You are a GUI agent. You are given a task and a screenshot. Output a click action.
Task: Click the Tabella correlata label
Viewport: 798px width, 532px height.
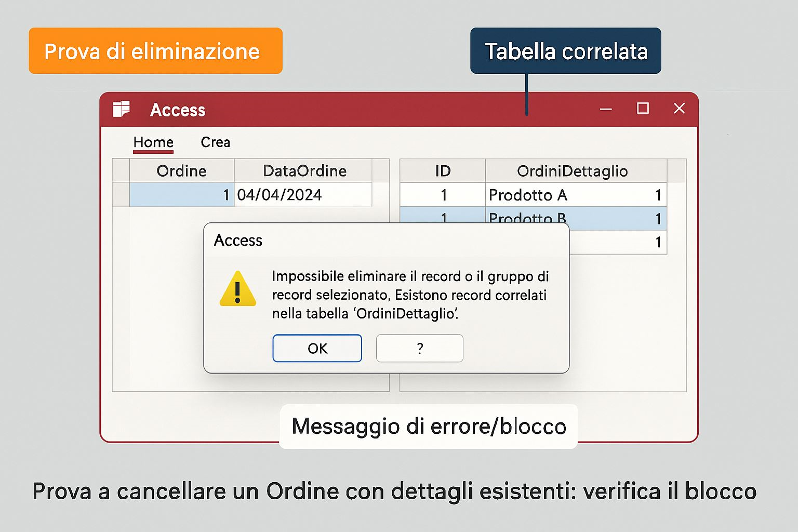coord(565,51)
